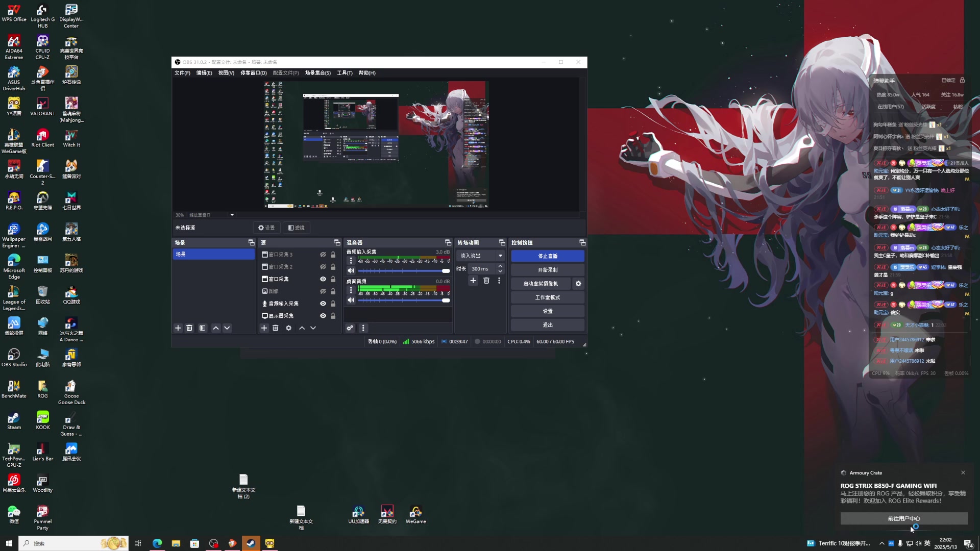980x551 pixels.
Task: Move scene up arrow in scenes panel
Action: click(216, 328)
